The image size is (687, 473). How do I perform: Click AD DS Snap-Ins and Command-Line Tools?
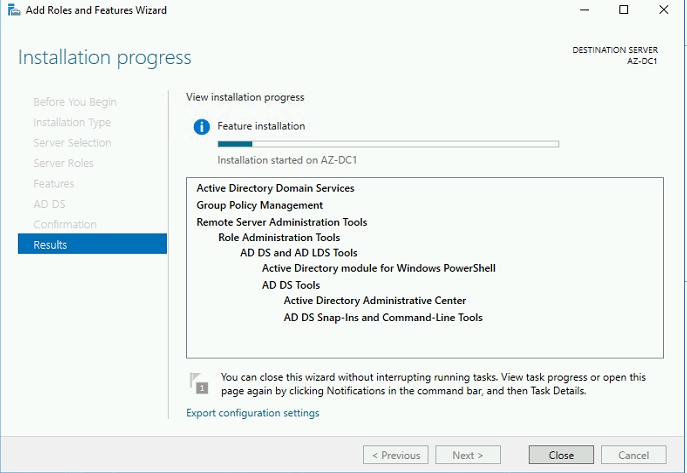[x=383, y=318]
